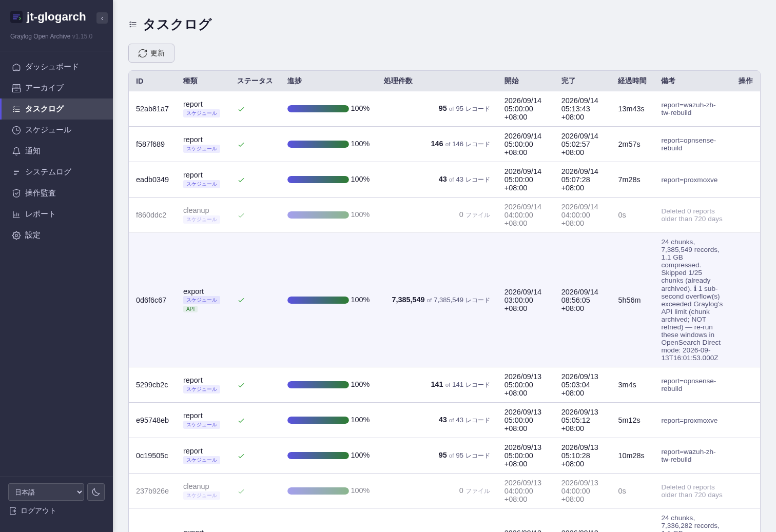Click the 更新 refresh button

(151, 53)
